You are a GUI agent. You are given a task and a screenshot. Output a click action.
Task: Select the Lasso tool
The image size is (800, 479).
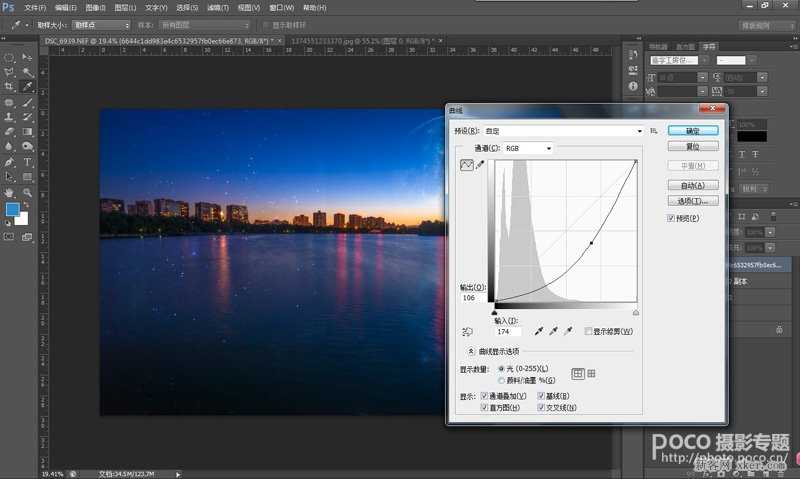(9, 72)
